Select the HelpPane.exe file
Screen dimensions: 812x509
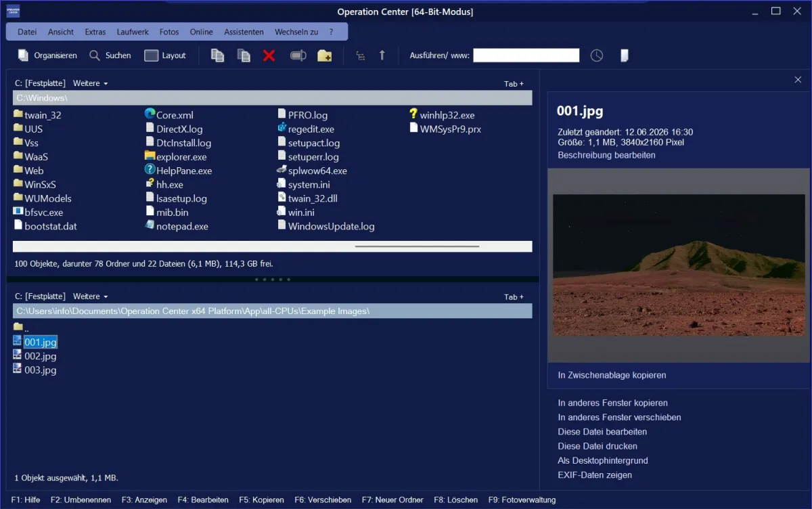[179, 171]
